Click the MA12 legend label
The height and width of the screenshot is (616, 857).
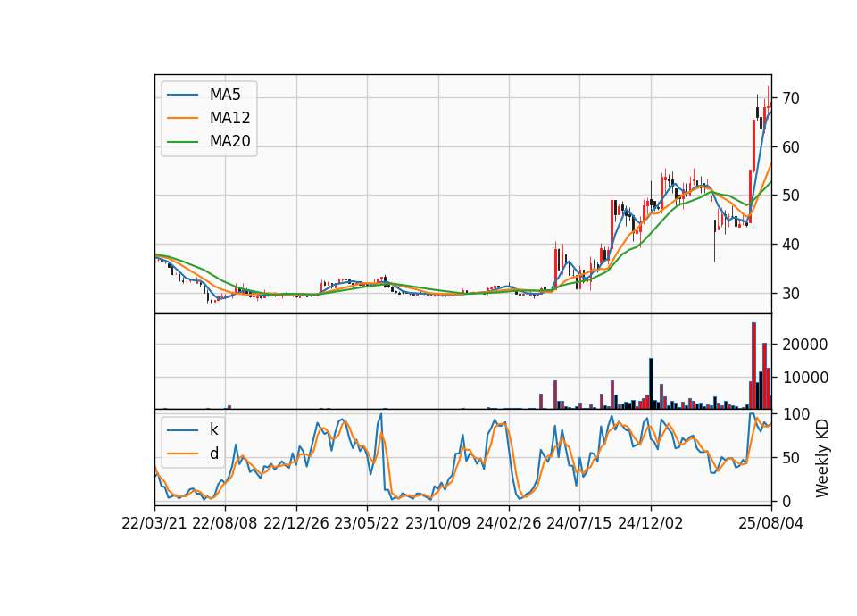229,118
